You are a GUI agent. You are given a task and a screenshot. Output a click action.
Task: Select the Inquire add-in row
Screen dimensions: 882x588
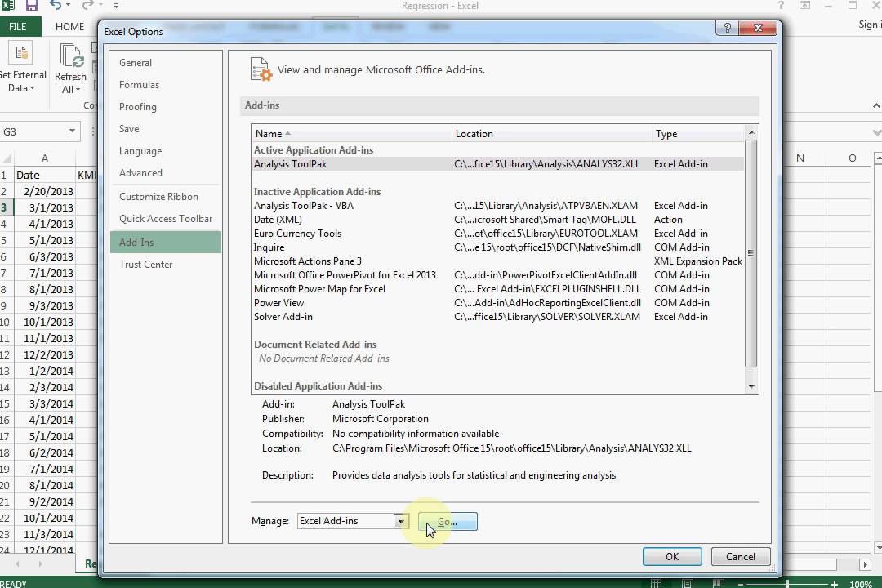(x=498, y=247)
